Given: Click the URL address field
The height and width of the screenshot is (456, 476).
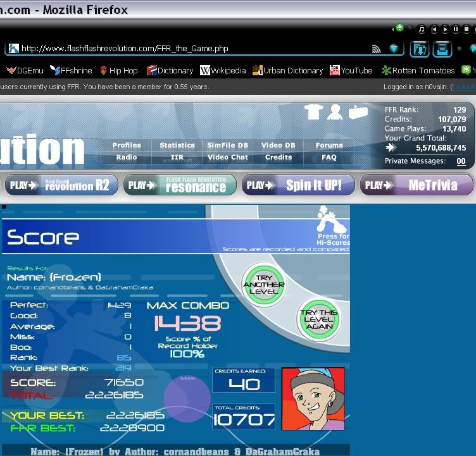Looking at the screenshot, I should tap(190, 49).
